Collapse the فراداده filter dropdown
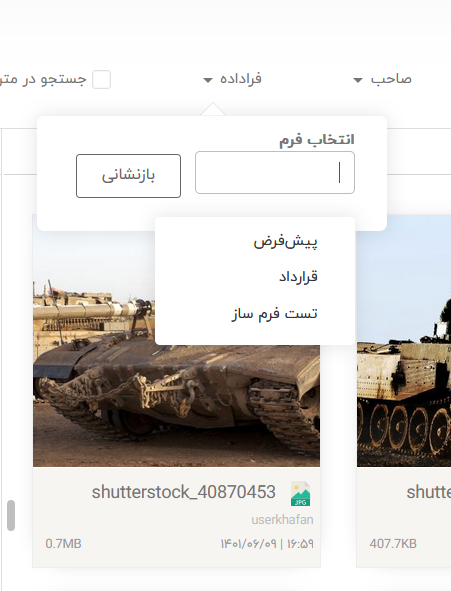This screenshot has height=591, width=451. [x=232, y=79]
